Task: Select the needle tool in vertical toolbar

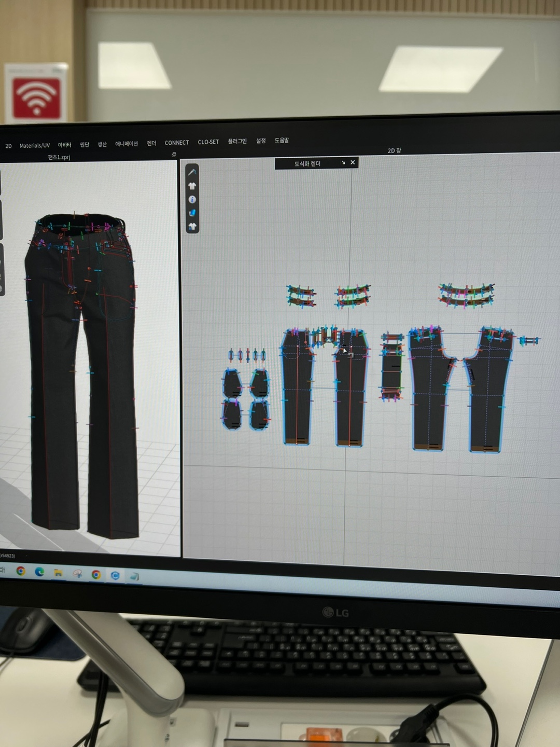Action: tap(192, 172)
